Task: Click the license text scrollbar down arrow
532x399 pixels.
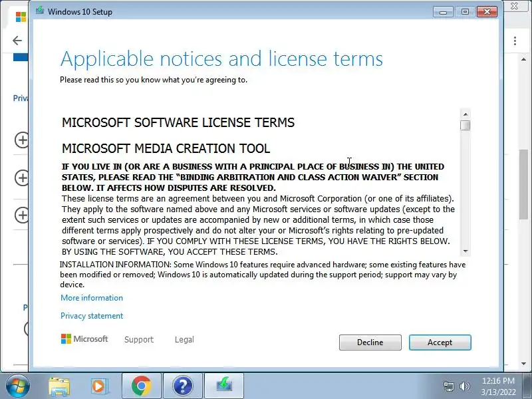Action: tap(465, 251)
